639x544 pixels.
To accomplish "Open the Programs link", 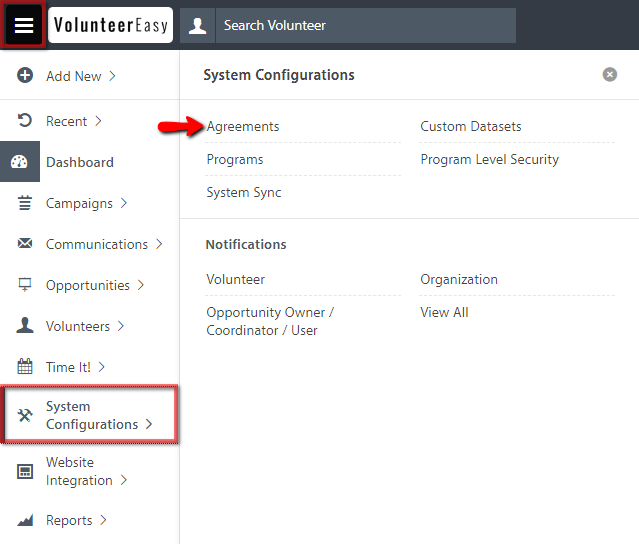I will coord(235,159).
